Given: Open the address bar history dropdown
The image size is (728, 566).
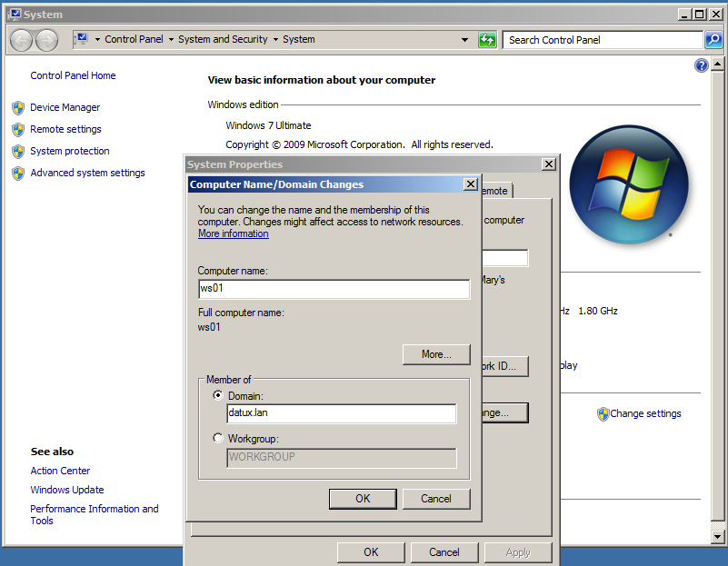Looking at the screenshot, I should 464,40.
